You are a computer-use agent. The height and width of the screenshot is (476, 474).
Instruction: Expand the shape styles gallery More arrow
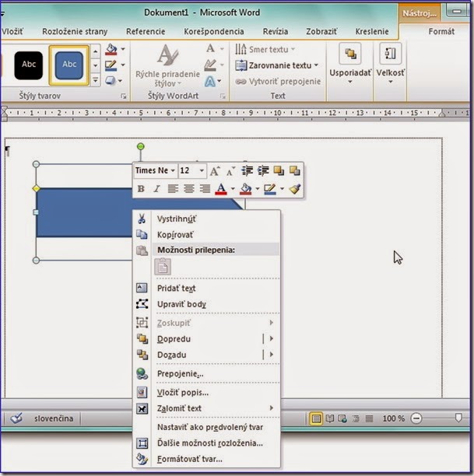click(x=96, y=80)
